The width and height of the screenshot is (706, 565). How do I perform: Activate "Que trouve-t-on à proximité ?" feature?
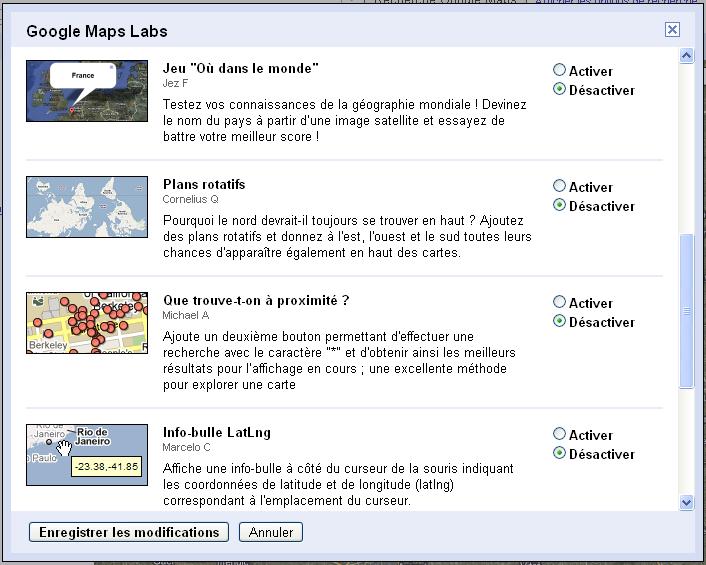pos(559,302)
